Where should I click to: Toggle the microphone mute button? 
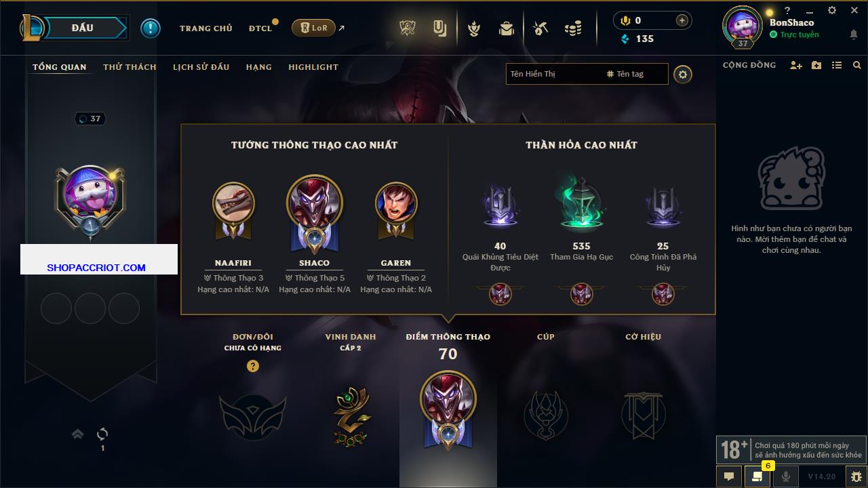[786, 476]
